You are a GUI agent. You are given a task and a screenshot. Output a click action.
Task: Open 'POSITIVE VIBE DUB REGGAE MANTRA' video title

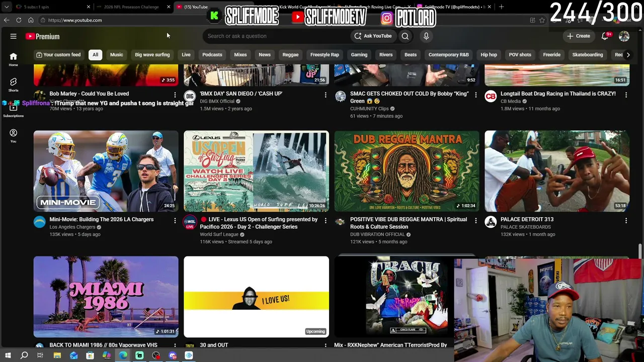coord(409,223)
